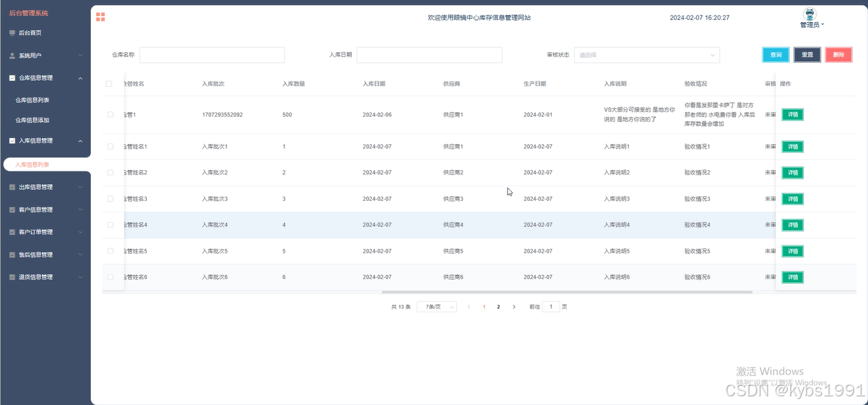
Task: Focus the 入库日期 input field
Action: [429, 55]
